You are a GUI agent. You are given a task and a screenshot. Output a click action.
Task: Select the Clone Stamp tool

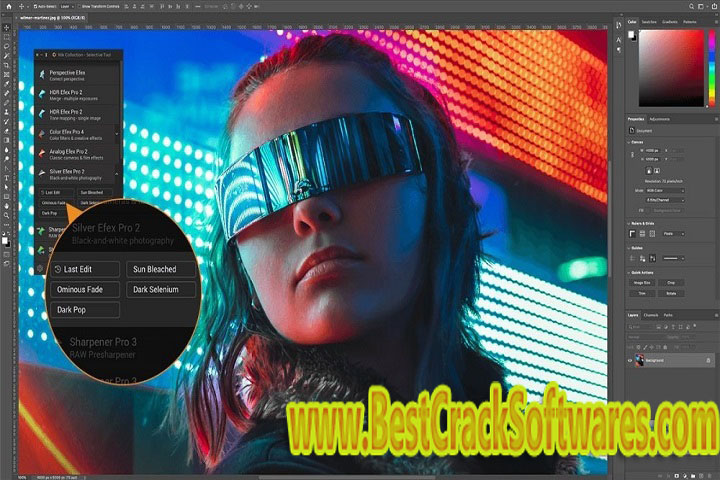6,112
